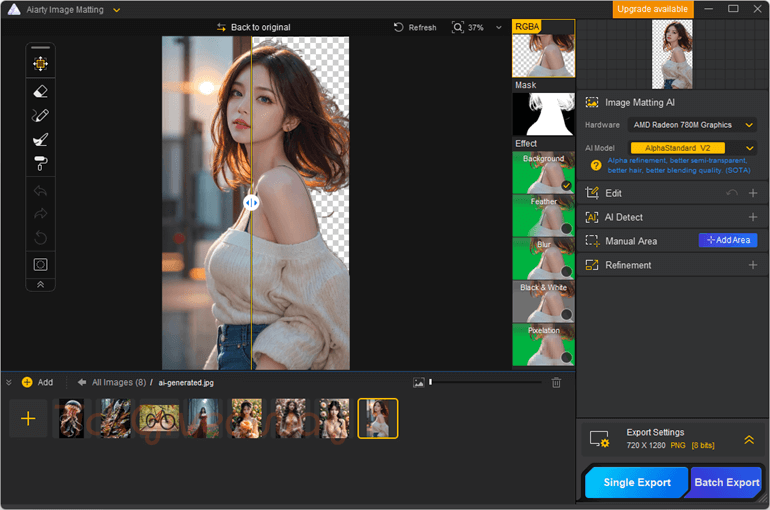Screen dimensions: 770x510
Task: Switch to the Mask preview
Action: (x=543, y=114)
